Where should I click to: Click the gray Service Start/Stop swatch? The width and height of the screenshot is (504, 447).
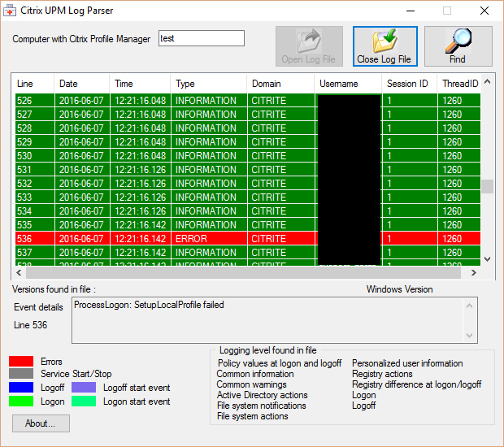click(21, 373)
